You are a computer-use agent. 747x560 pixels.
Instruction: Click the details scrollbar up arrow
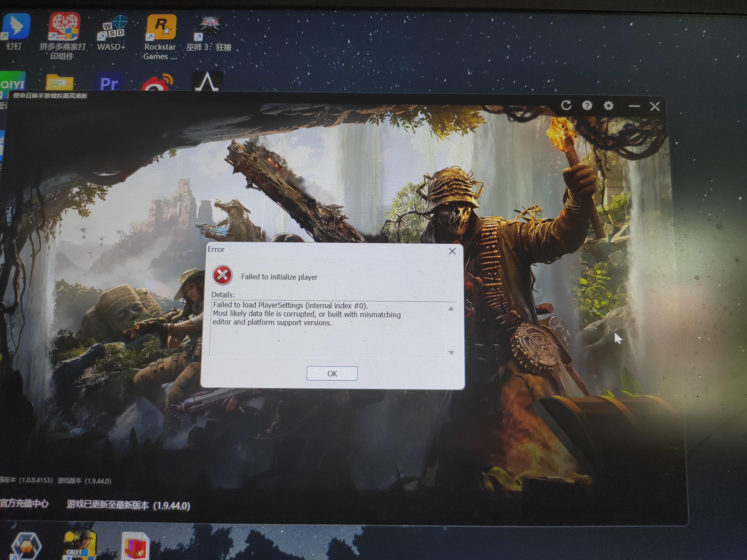(451, 309)
